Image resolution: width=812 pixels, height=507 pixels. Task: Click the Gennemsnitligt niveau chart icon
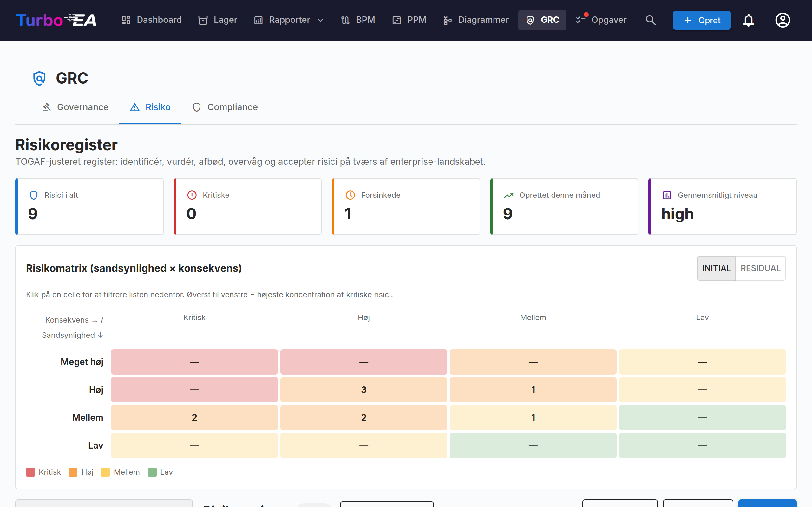click(x=667, y=195)
